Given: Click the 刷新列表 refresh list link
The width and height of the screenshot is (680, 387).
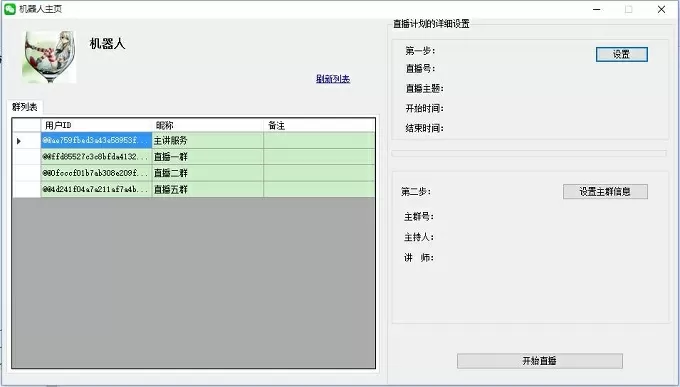Looking at the screenshot, I should [x=333, y=79].
